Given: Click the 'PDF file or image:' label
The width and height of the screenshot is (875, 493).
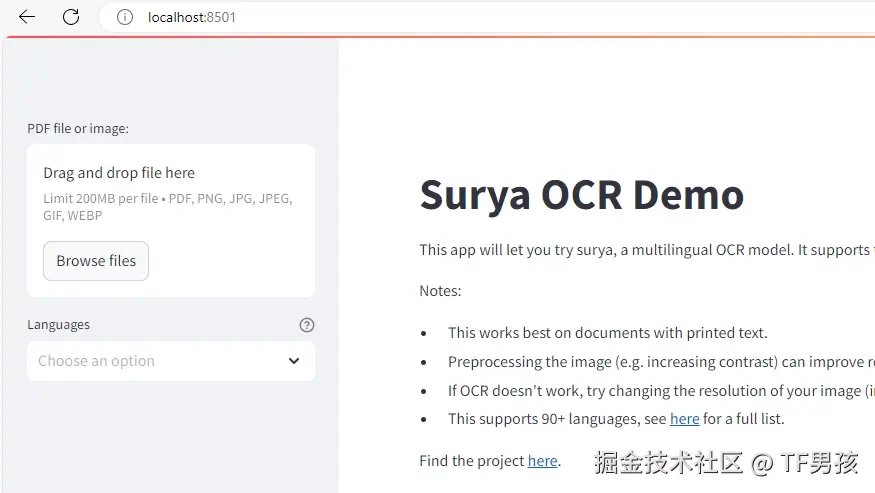Looking at the screenshot, I should tap(78, 128).
